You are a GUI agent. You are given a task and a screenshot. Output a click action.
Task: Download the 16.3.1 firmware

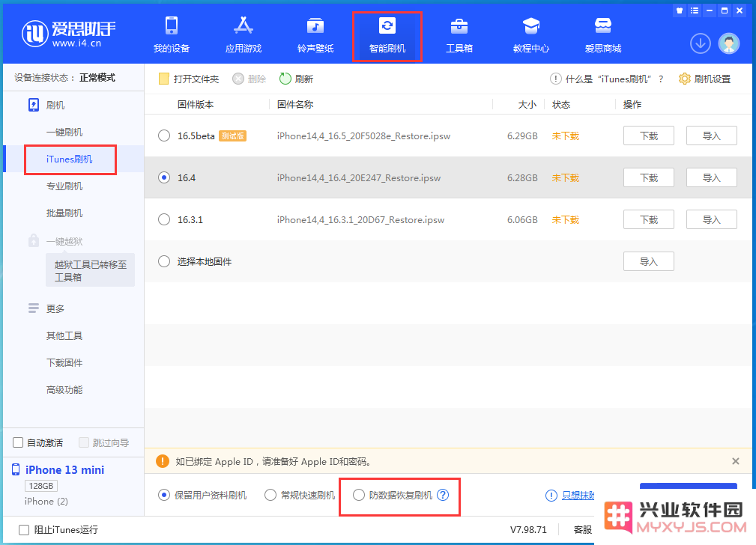click(x=649, y=220)
